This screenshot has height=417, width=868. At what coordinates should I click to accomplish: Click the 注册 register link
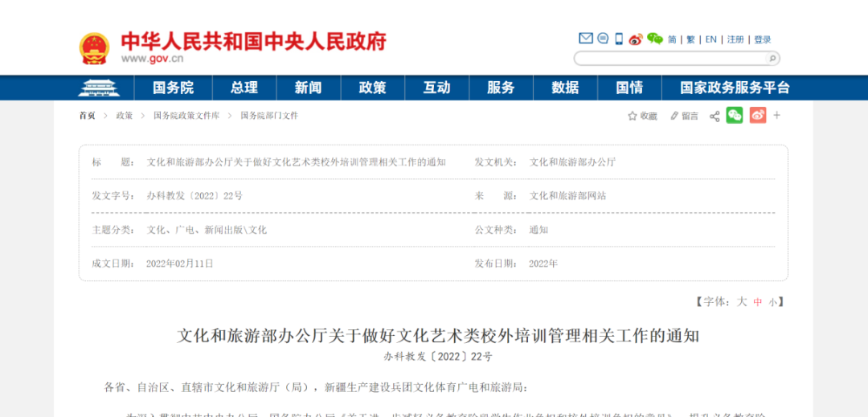pos(735,39)
